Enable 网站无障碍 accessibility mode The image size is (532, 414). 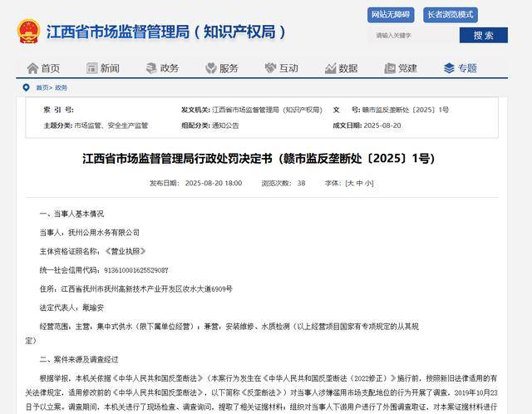[x=390, y=15]
